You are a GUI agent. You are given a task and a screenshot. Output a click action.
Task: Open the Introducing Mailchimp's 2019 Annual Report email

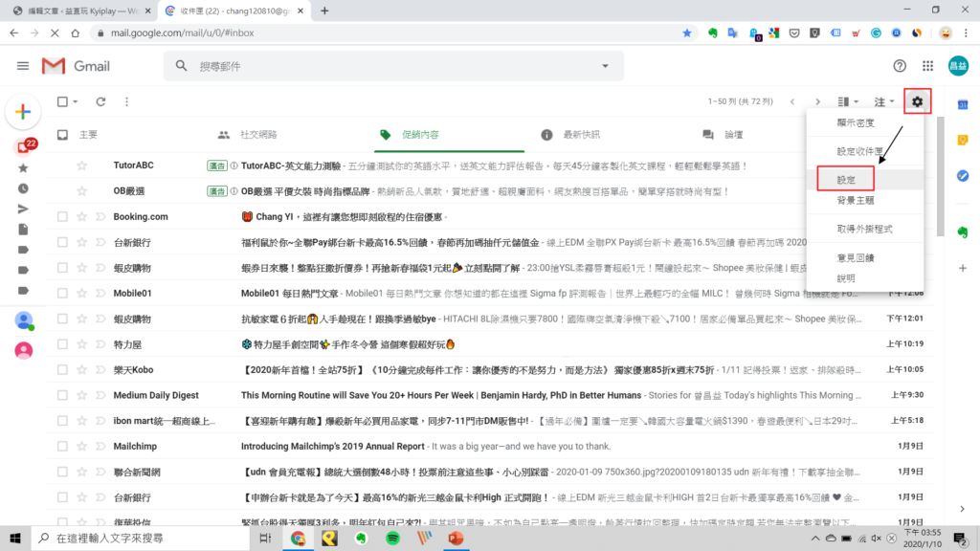coord(332,446)
